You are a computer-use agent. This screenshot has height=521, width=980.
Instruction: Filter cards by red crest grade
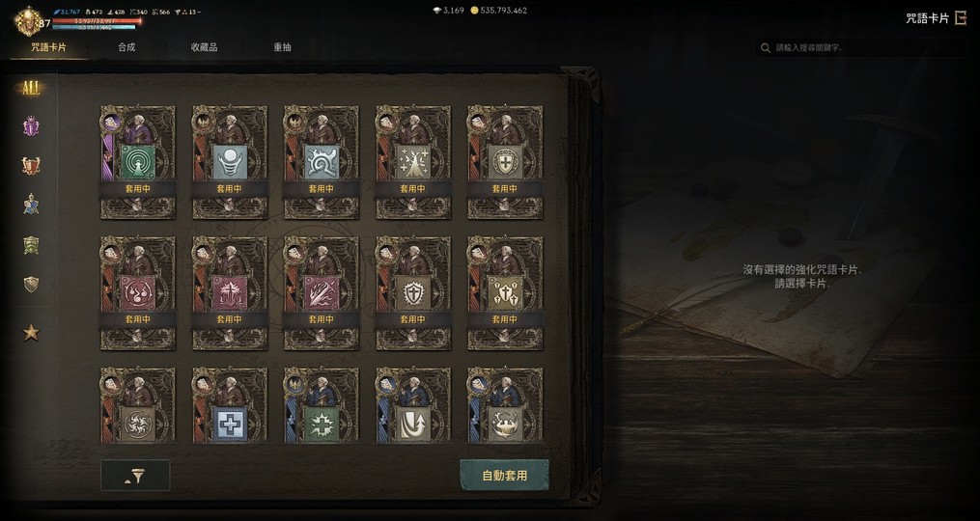(31, 166)
